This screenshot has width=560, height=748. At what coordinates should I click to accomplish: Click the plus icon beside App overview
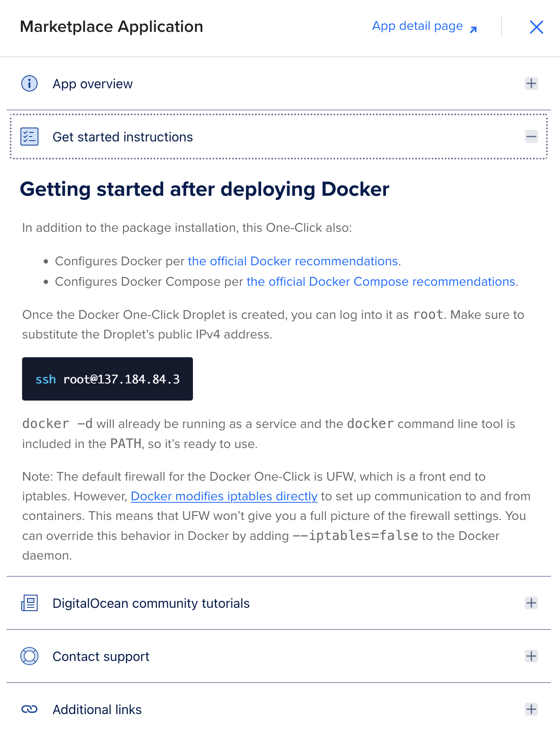pyautogui.click(x=531, y=83)
